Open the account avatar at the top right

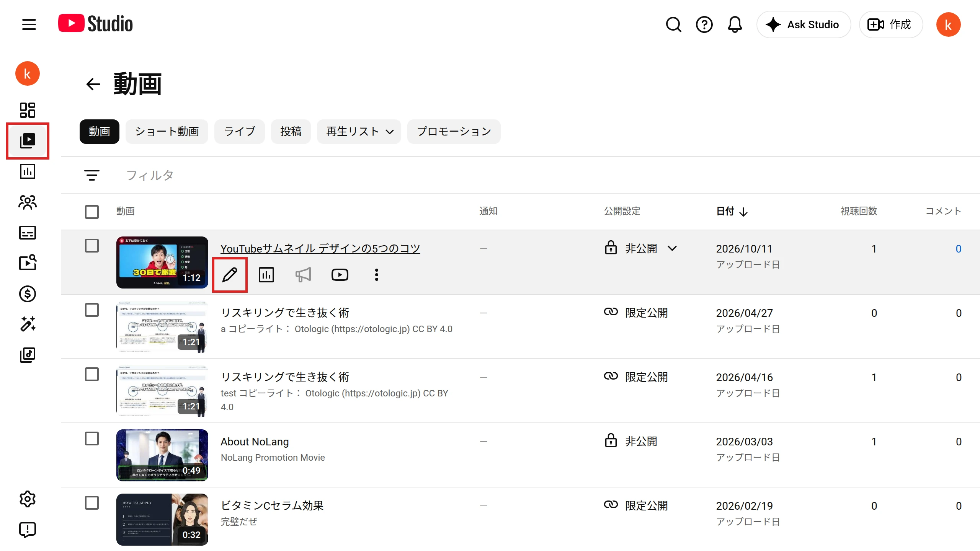tap(948, 24)
